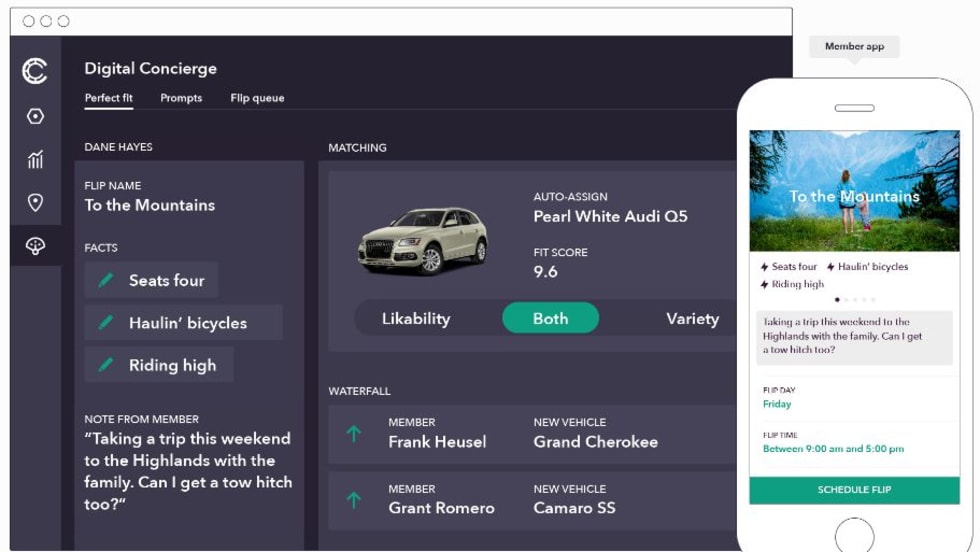Edit the Seats four fact pencil icon
Screen dimensions: 980x552
click(106, 281)
